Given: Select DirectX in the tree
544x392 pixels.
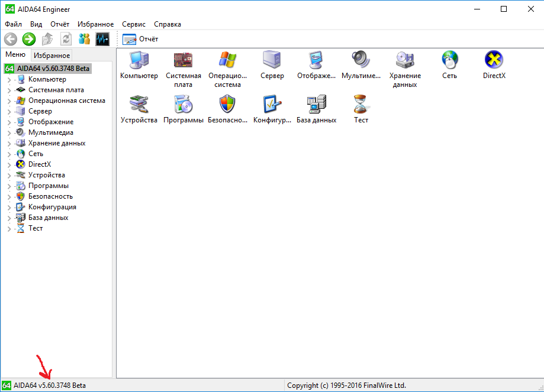Looking at the screenshot, I should tap(40, 164).
